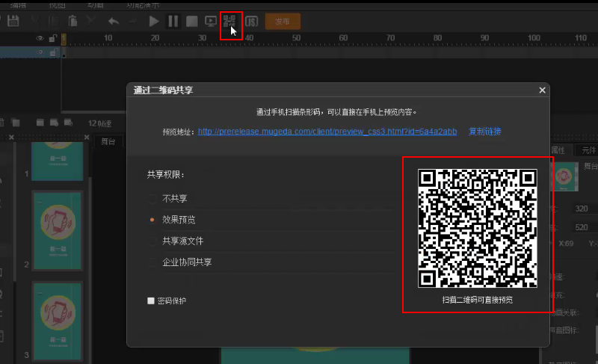Open the prerelease.mugeda.com preview link
The width and height of the screenshot is (598, 364).
tap(327, 132)
